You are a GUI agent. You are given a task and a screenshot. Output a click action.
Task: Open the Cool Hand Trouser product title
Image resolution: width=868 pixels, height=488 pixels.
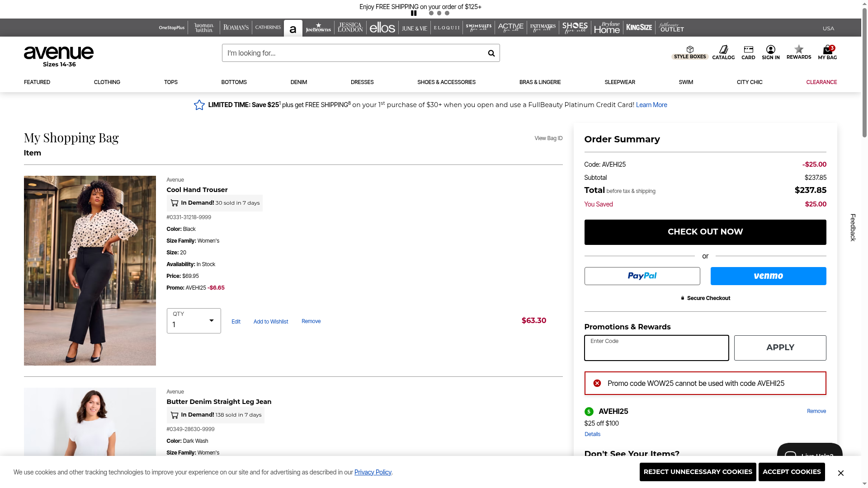pos(197,190)
